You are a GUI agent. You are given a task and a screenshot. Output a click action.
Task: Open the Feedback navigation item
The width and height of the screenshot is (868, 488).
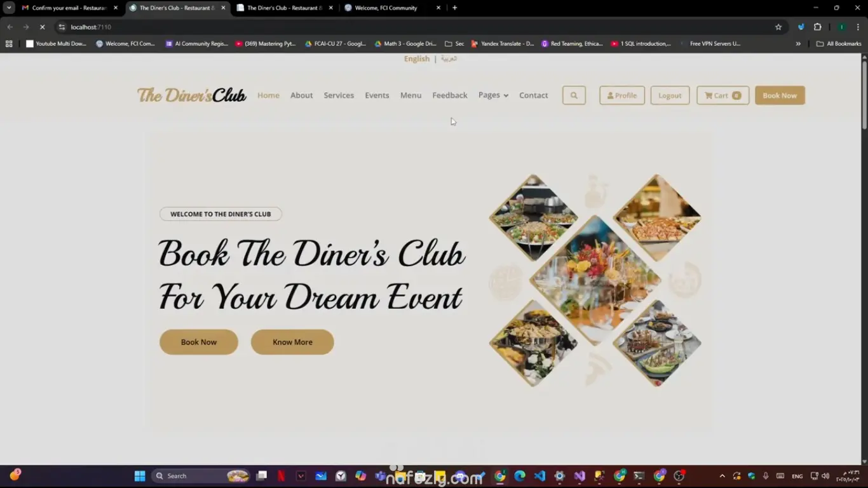point(450,95)
